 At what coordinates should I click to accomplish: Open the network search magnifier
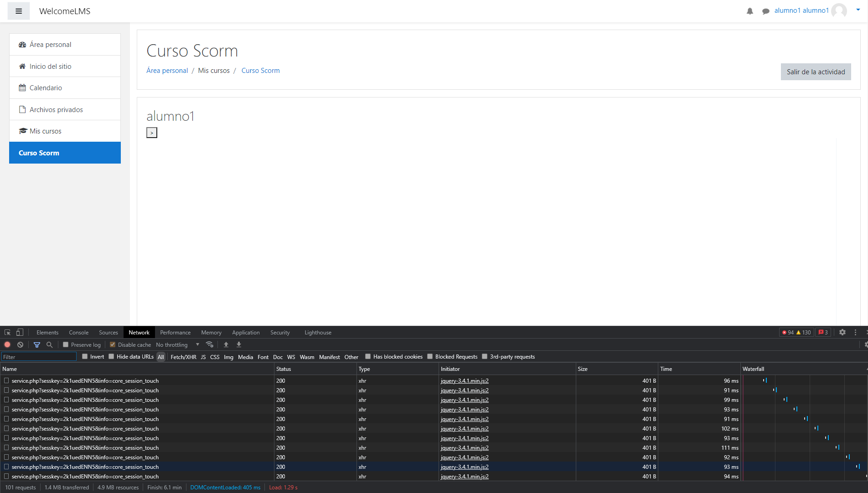[50, 345]
